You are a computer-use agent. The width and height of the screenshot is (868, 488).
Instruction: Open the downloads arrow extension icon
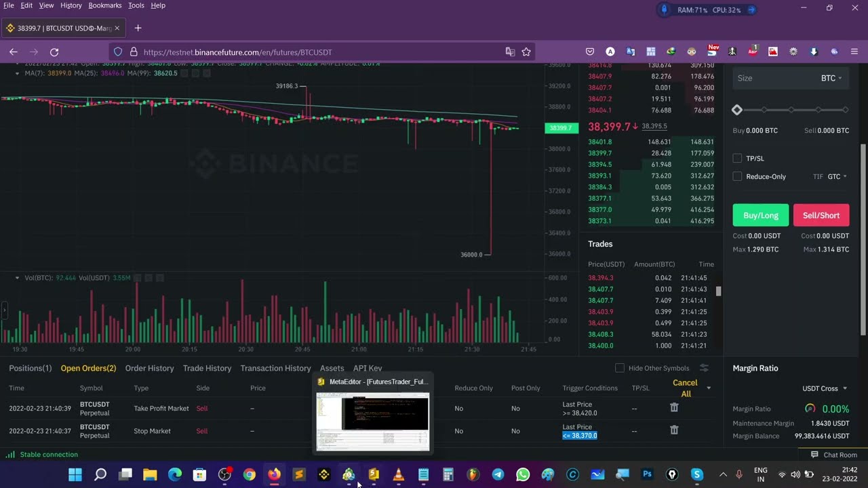click(x=814, y=52)
